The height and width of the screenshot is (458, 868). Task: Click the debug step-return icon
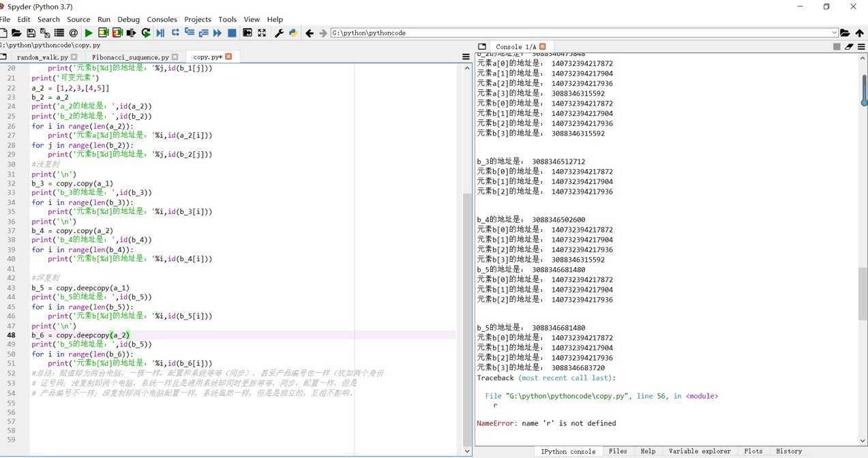[203, 33]
